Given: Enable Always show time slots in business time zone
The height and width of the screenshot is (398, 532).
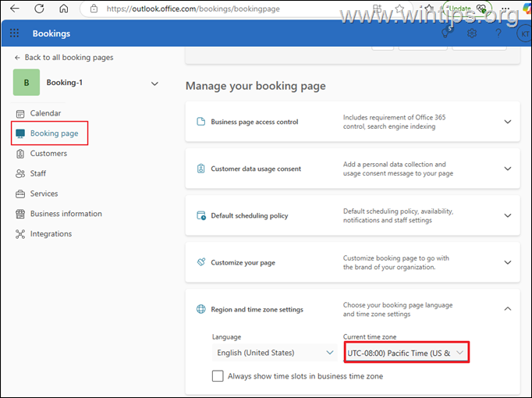Looking at the screenshot, I should [x=218, y=376].
